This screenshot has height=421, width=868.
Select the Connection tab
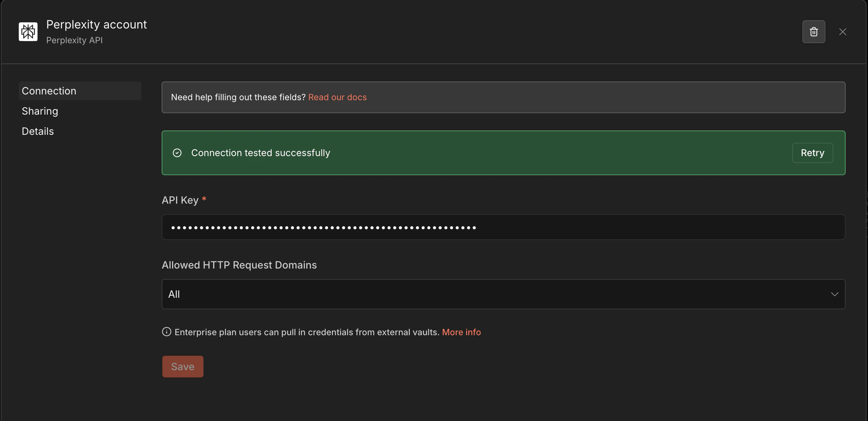pyautogui.click(x=49, y=91)
